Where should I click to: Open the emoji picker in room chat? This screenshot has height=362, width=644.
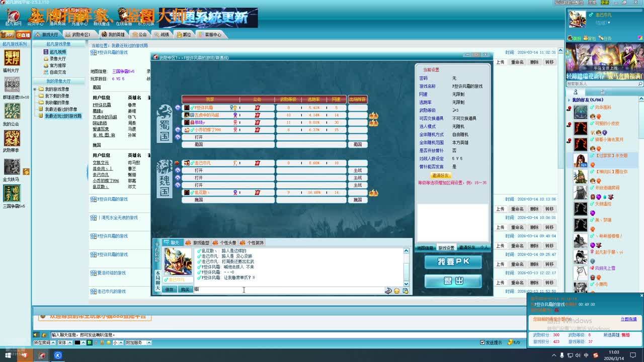[x=396, y=291]
